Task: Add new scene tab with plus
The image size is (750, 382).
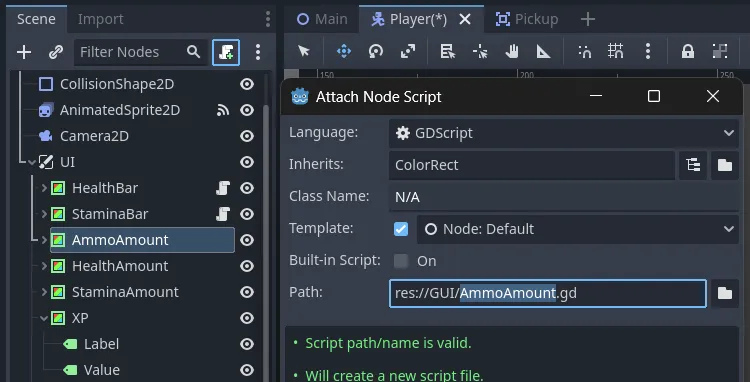Action: tap(587, 19)
